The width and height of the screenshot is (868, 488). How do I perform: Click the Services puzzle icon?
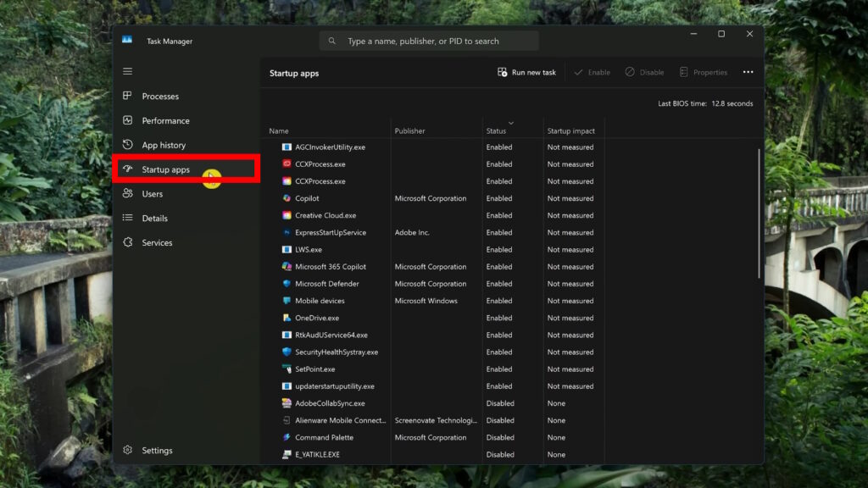pos(127,241)
